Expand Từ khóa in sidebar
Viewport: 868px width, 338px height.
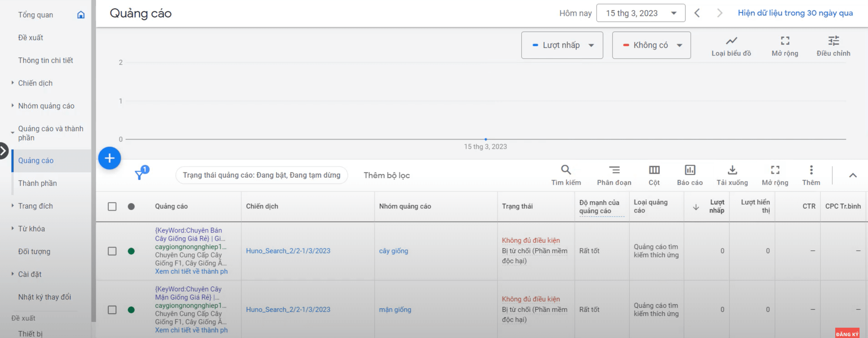(12, 228)
